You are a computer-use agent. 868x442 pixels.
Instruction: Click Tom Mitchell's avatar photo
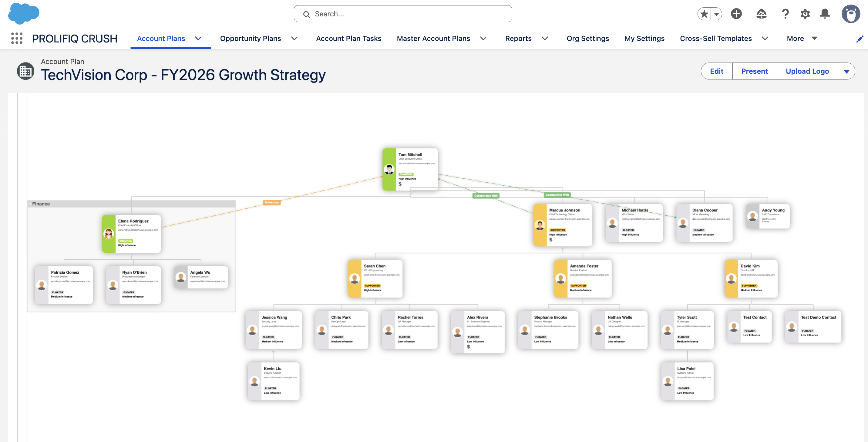pos(389,169)
